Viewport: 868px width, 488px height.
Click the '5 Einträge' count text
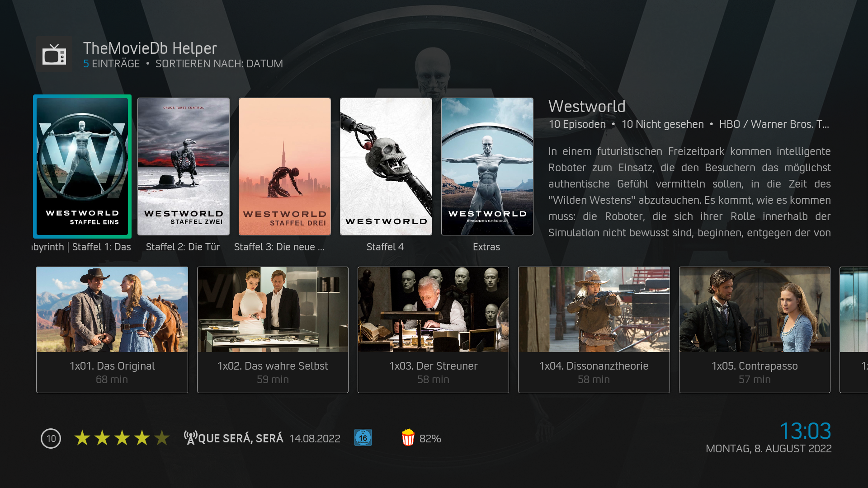pyautogui.click(x=112, y=64)
